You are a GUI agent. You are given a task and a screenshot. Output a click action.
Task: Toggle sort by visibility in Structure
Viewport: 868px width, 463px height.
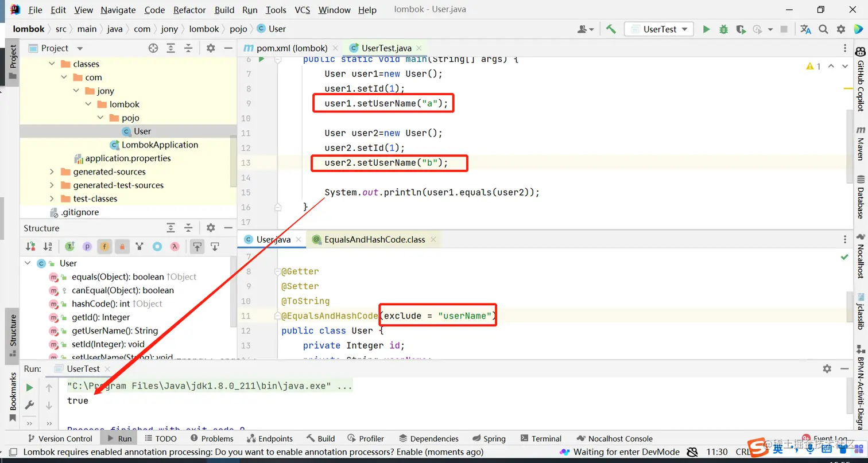tap(30, 247)
